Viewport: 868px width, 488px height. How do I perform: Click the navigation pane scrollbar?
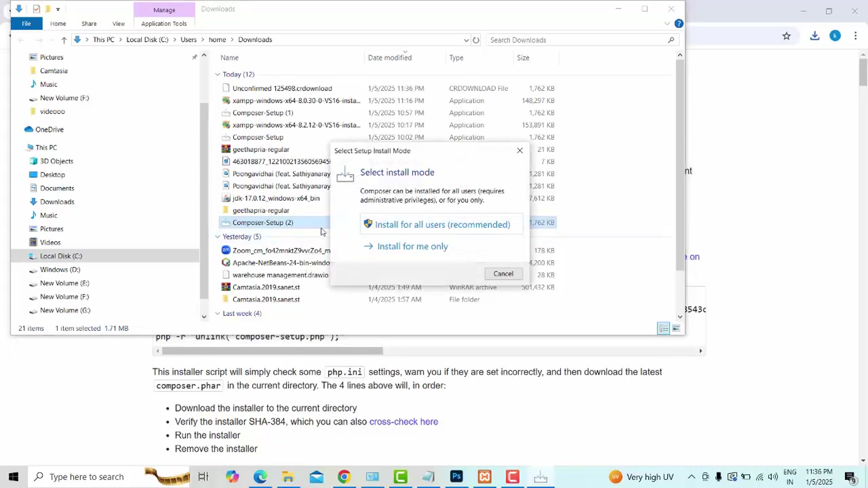click(204, 201)
